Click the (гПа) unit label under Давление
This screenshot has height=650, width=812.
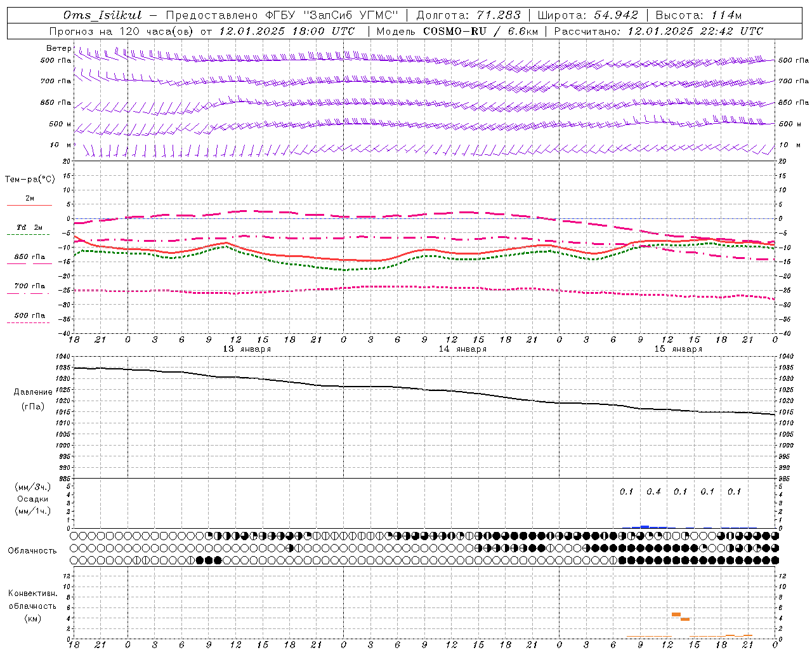coord(33,407)
